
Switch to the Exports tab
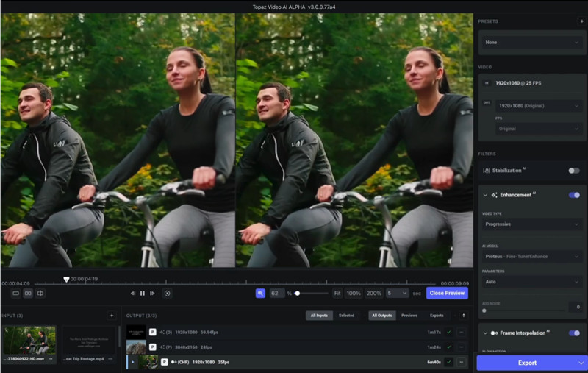(x=437, y=316)
